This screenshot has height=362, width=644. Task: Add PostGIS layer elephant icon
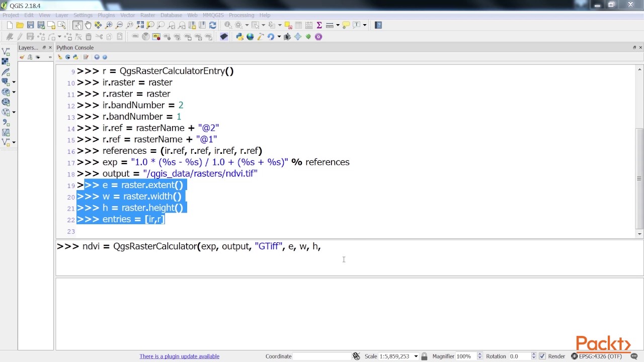tap(6, 81)
